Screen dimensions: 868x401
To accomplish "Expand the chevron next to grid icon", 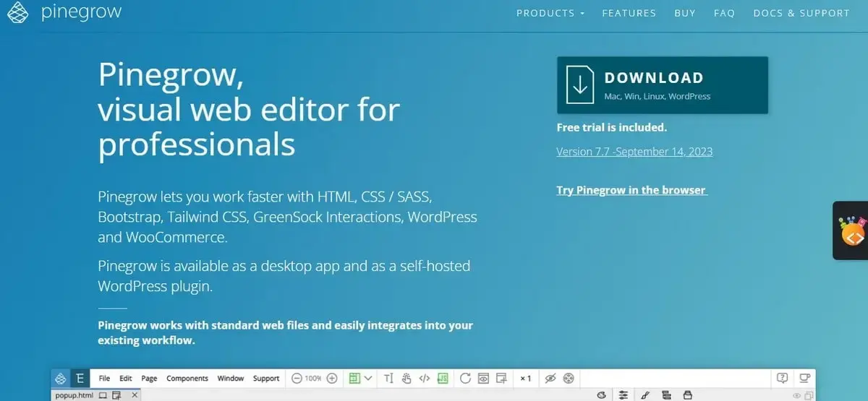I will (368, 379).
